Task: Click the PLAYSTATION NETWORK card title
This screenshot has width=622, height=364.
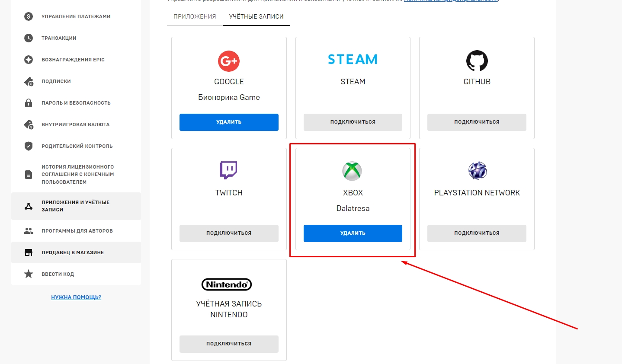Action: pos(477,193)
